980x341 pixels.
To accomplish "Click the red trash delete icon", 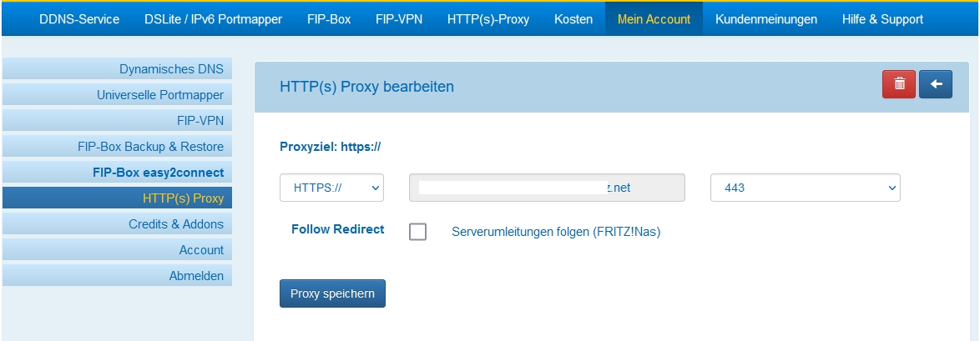I will pyautogui.click(x=899, y=84).
